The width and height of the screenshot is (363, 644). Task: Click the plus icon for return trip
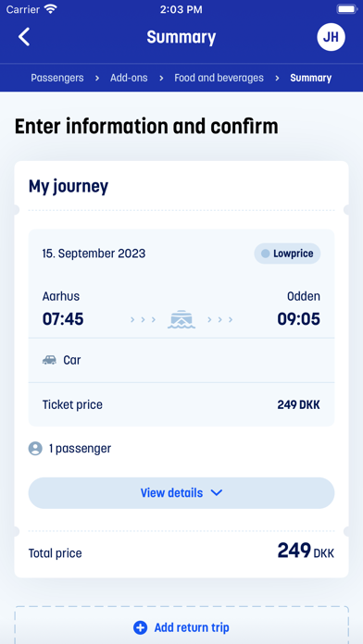pos(140,627)
